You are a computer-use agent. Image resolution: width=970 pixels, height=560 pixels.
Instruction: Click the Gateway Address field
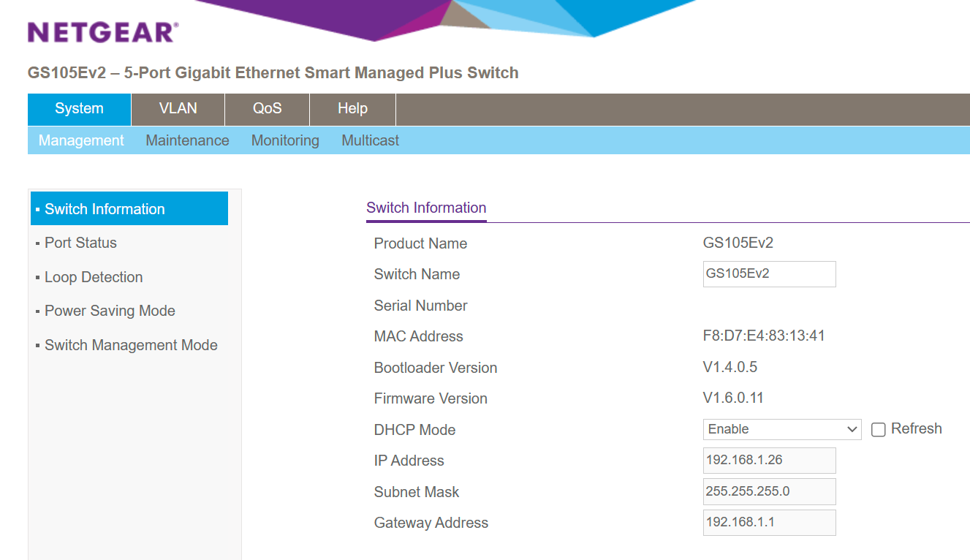(769, 523)
